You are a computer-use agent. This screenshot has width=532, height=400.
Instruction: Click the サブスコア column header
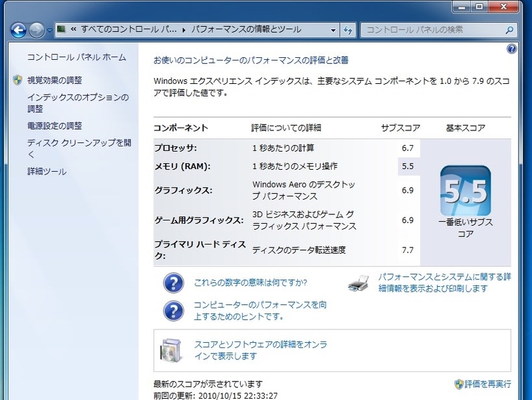coord(400,128)
